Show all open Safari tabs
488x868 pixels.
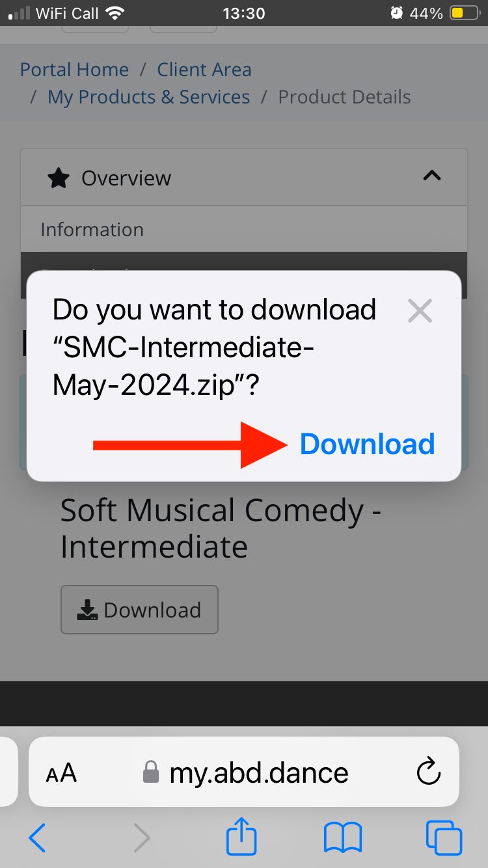click(444, 837)
